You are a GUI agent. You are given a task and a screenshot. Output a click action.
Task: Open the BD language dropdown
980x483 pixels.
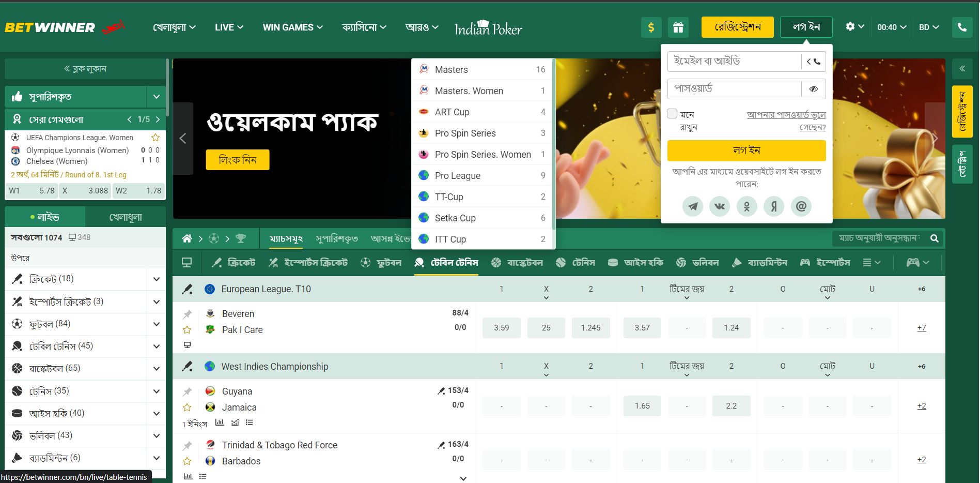click(929, 27)
